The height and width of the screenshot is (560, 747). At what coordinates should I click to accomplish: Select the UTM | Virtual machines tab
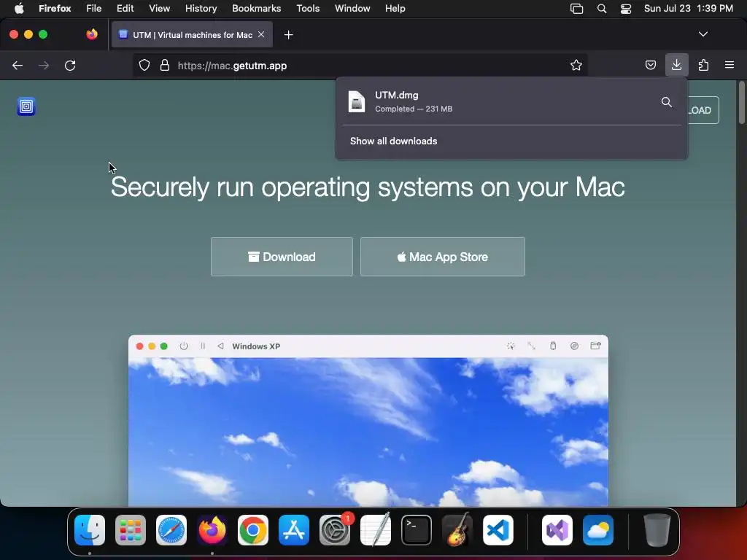(192, 35)
